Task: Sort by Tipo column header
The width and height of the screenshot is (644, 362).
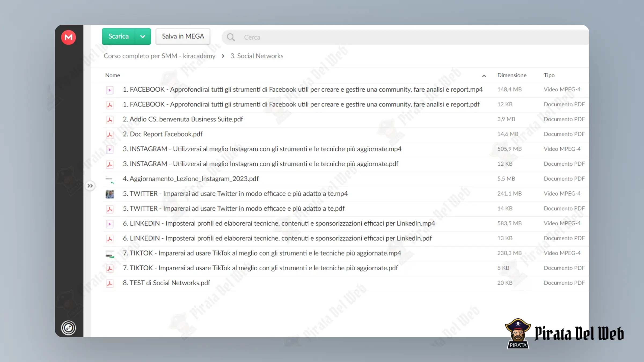Action: tap(549, 75)
